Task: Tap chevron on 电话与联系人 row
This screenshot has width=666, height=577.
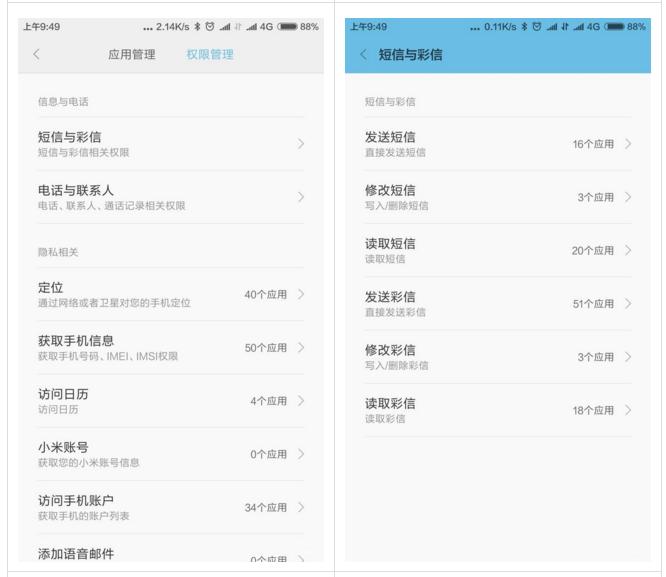Action: click(301, 197)
